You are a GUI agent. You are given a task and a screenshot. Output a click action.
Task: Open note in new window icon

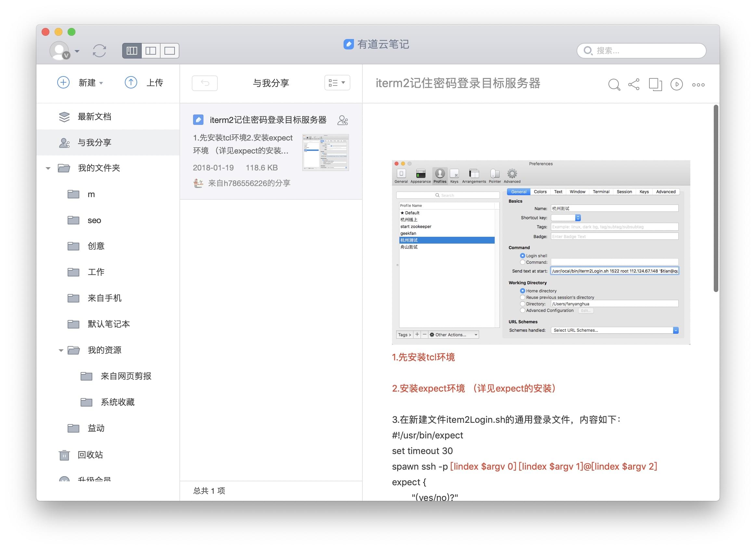pos(655,84)
